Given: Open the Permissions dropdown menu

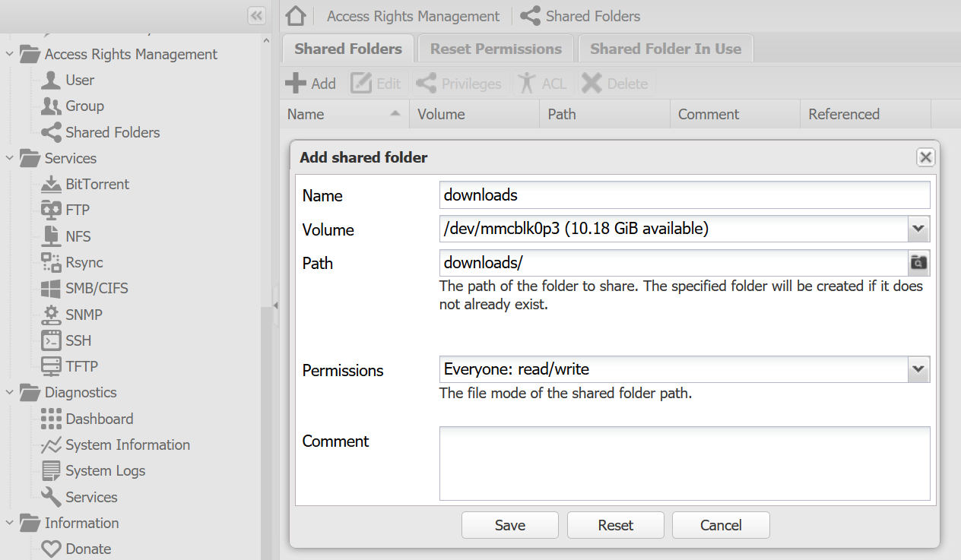Looking at the screenshot, I should pyautogui.click(x=918, y=370).
